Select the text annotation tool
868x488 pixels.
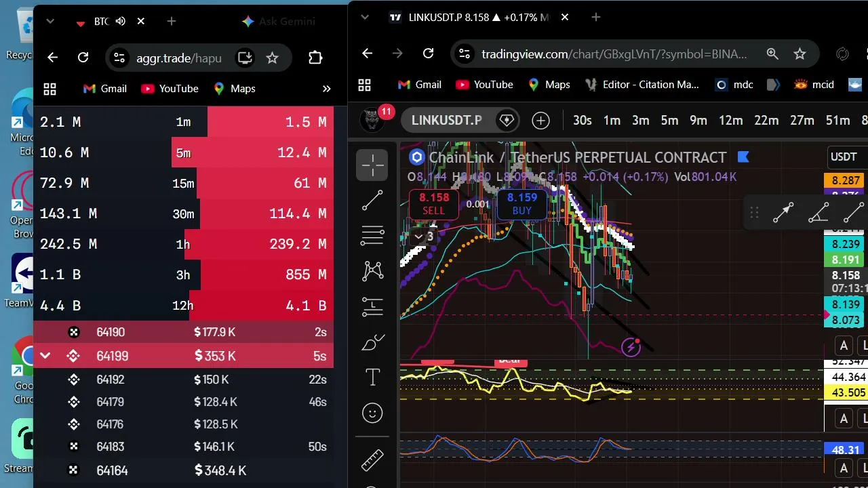[x=372, y=378]
